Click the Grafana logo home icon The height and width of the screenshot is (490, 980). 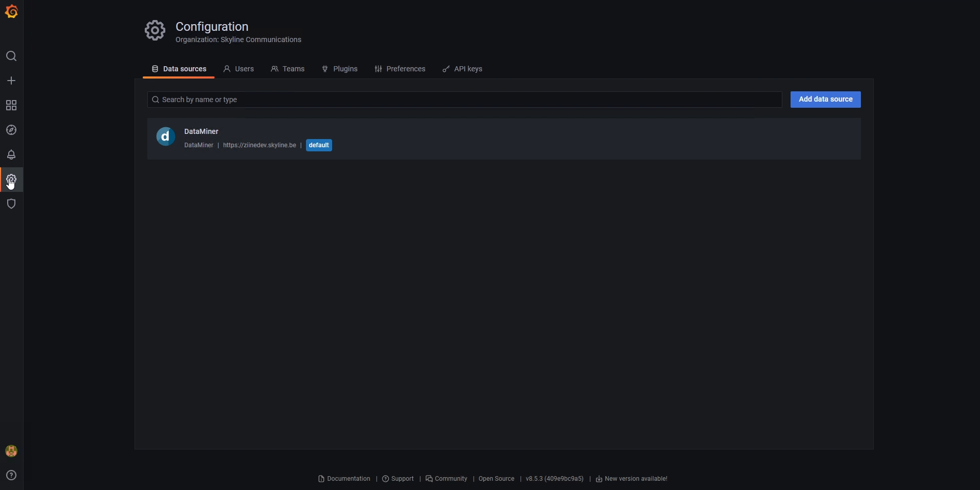(x=11, y=11)
